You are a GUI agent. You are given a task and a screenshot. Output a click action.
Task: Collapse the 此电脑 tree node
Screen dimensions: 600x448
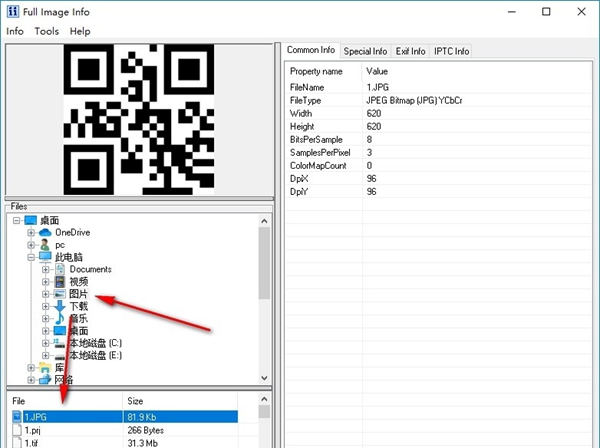(31, 257)
